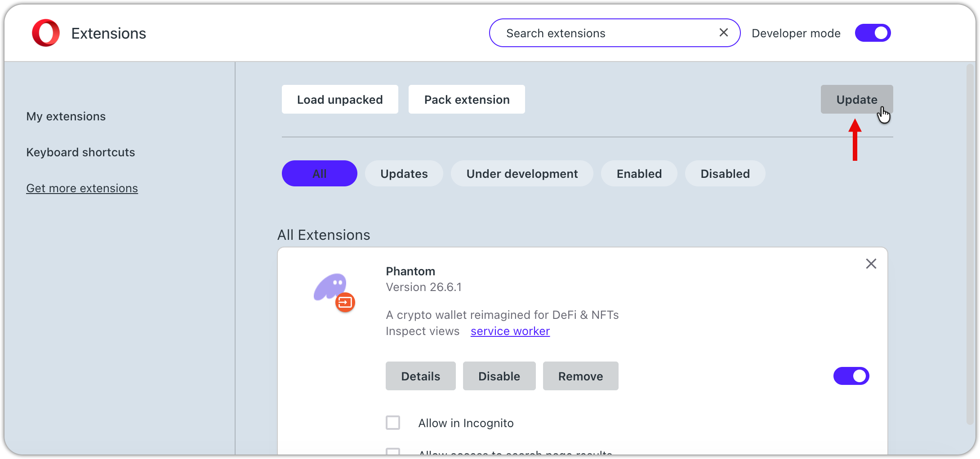Show Under development extensions
The height and width of the screenshot is (459, 980).
coord(521,173)
